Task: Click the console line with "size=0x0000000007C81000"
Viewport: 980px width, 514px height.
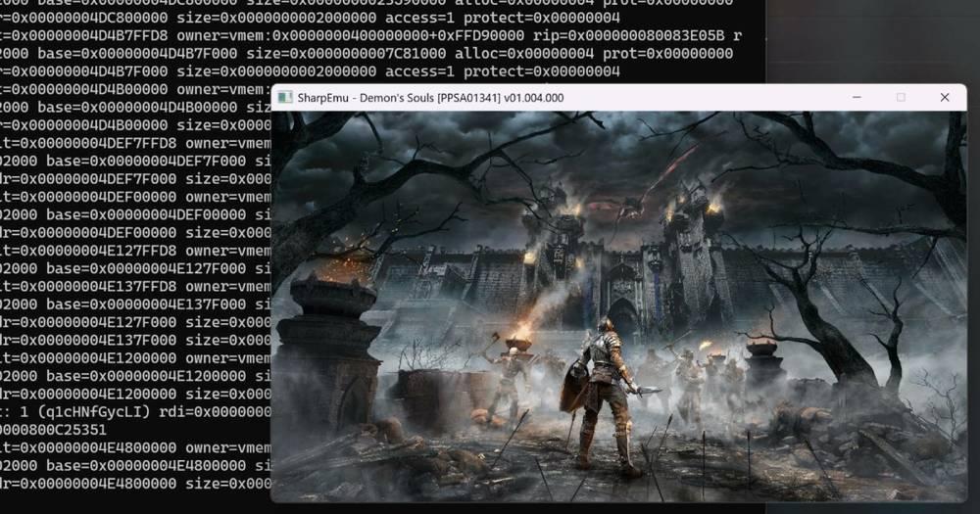Action: 367,54
